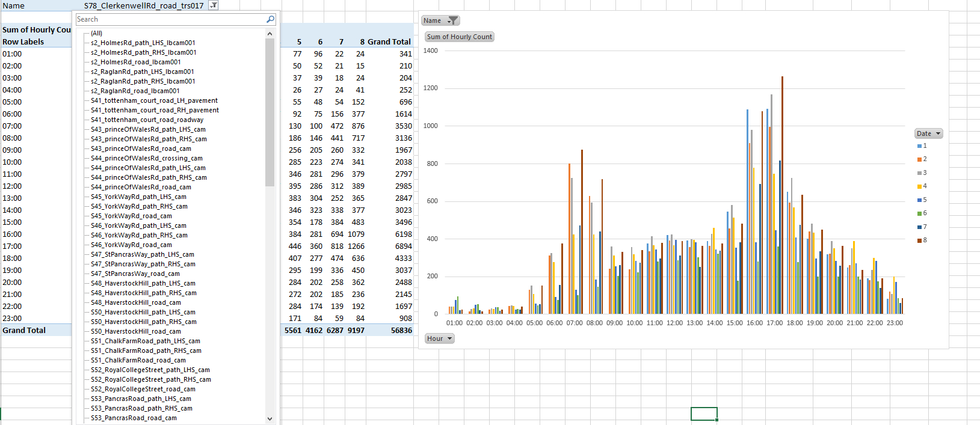The width and height of the screenshot is (980, 425).
Task: Click the filter icon beside S78_ClerkenwellRd_road_trs017
Action: coord(213,5)
